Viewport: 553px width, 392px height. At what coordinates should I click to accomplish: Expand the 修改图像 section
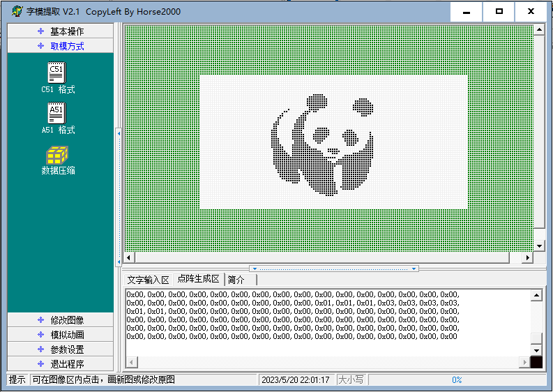60,319
